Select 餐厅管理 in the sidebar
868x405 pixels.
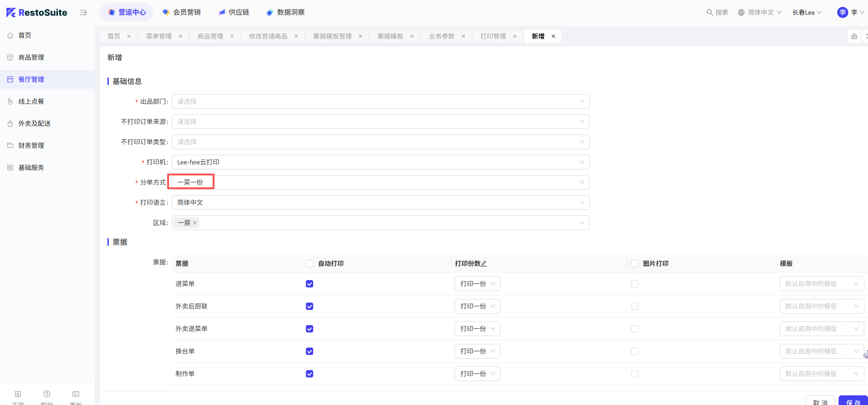pos(31,79)
